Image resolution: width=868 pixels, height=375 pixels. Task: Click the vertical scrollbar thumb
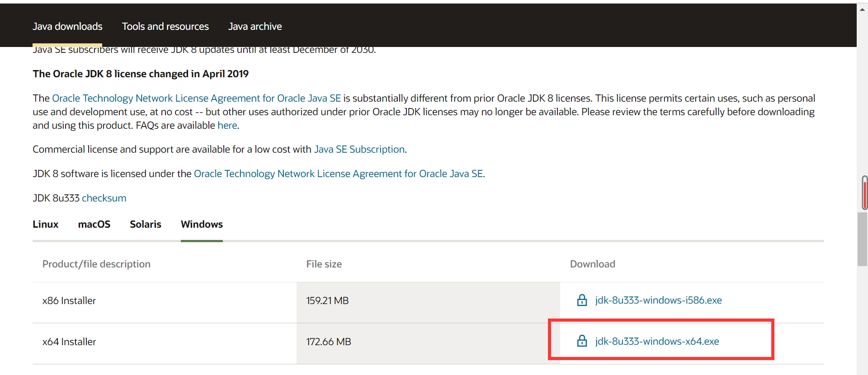862,239
